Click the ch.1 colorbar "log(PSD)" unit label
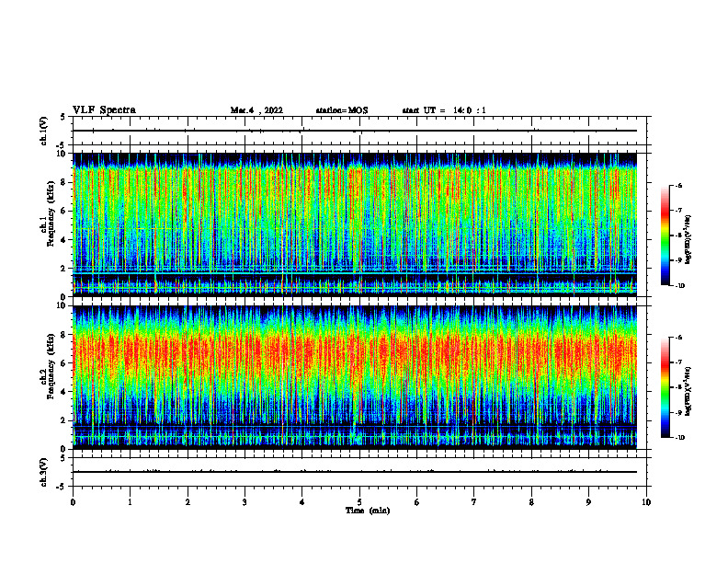The image size is (728, 563). (688, 239)
